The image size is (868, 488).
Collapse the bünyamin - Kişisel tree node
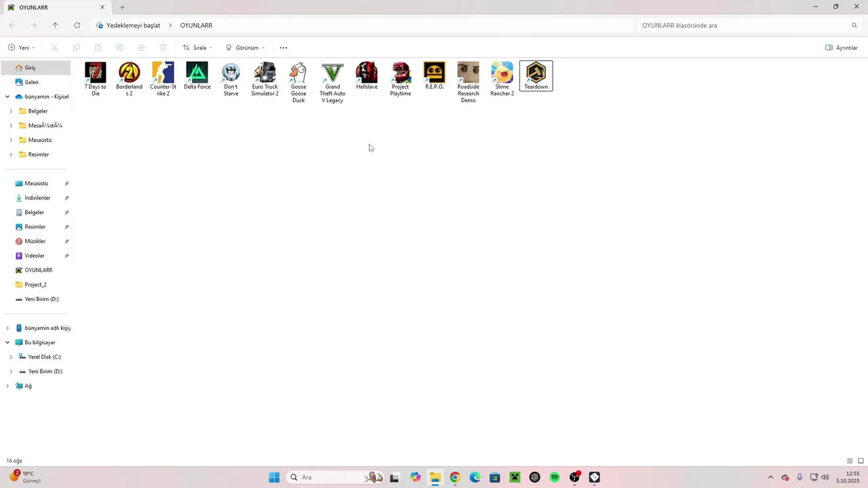coord(7,96)
